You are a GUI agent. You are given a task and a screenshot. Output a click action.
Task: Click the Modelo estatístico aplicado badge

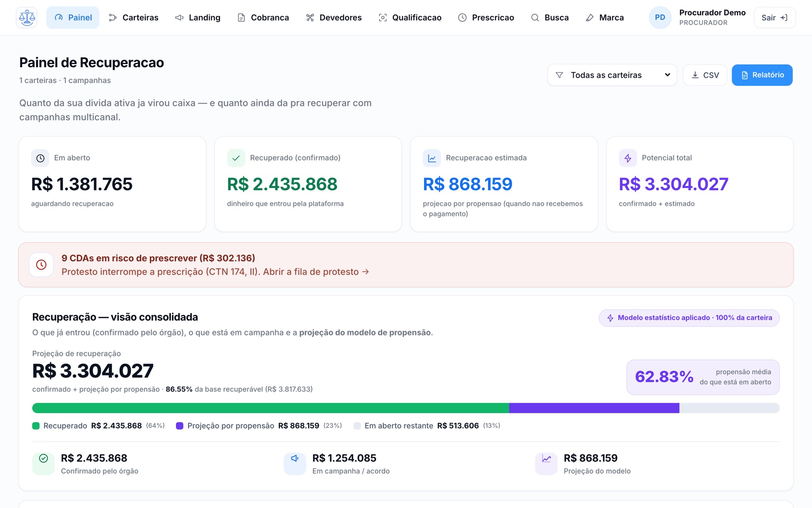[x=689, y=318]
